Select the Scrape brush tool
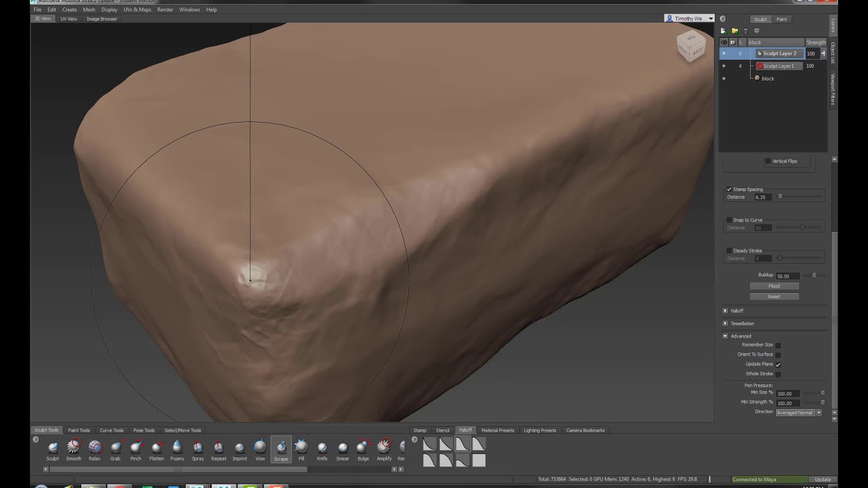The image size is (868, 488). (281, 450)
